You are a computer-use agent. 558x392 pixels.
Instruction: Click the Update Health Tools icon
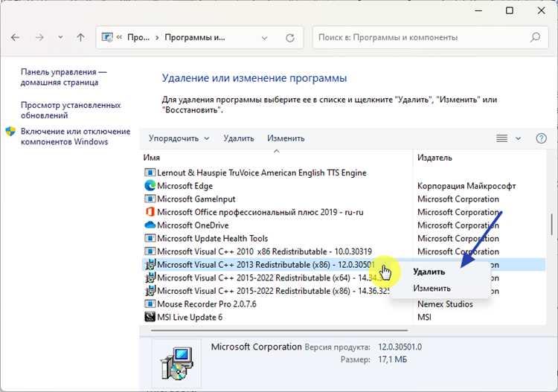coord(150,238)
